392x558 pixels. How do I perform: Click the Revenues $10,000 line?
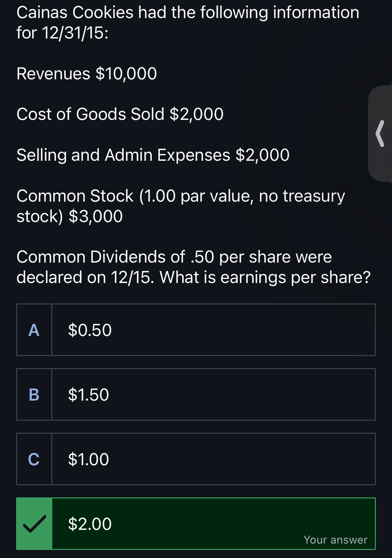click(87, 74)
